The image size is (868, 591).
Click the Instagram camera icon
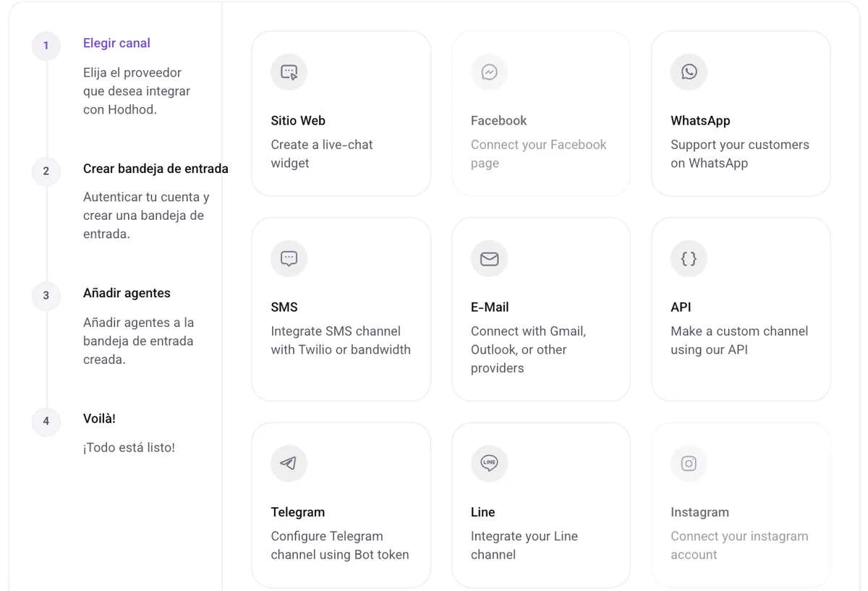click(689, 464)
